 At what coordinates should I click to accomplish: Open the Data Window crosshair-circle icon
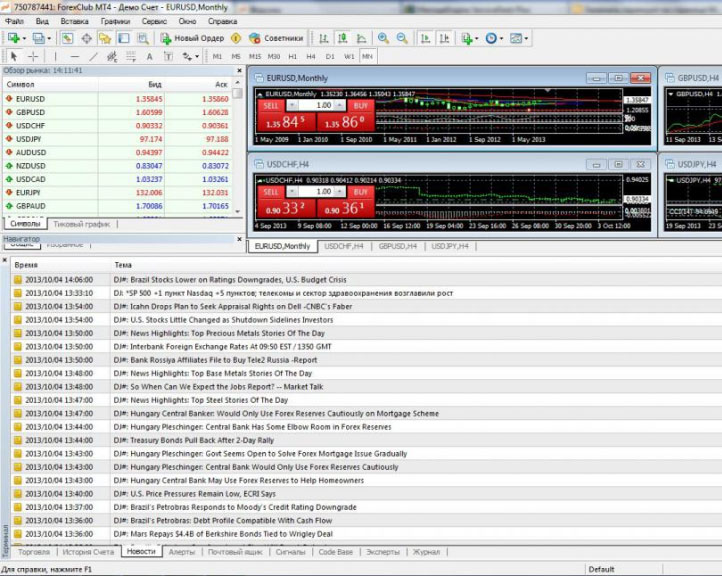point(86,39)
